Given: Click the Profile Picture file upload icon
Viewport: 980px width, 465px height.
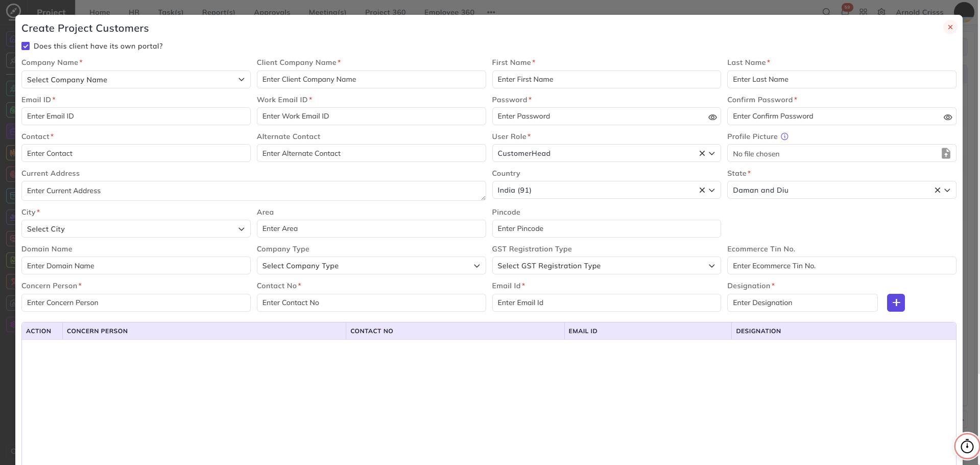Looking at the screenshot, I should [x=946, y=153].
